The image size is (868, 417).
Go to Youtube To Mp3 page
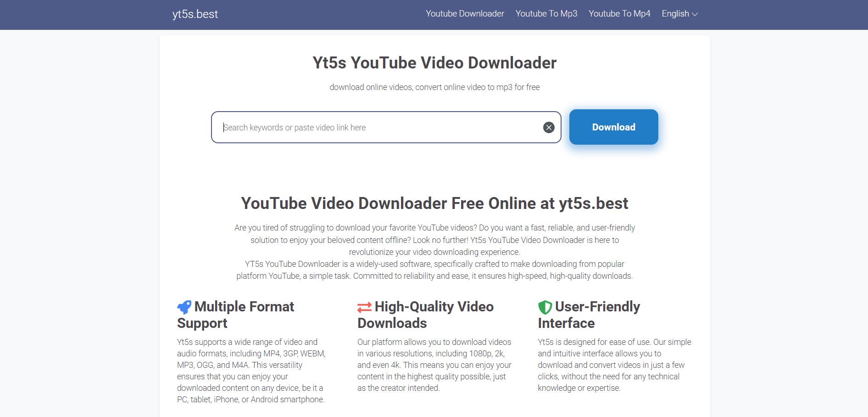click(x=546, y=14)
